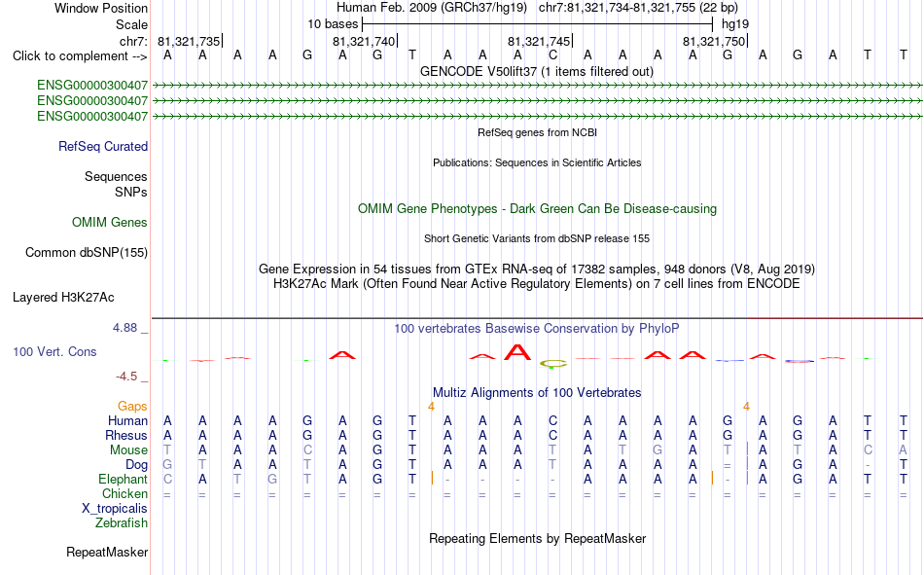The height and width of the screenshot is (575, 924).
Task: Click the '=' symbol in the Dog alignment row
Action: (x=728, y=465)
